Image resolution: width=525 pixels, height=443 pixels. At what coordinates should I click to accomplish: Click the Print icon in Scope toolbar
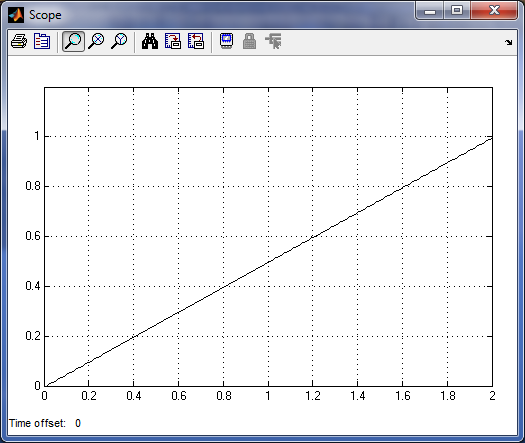tap(19, 42)
